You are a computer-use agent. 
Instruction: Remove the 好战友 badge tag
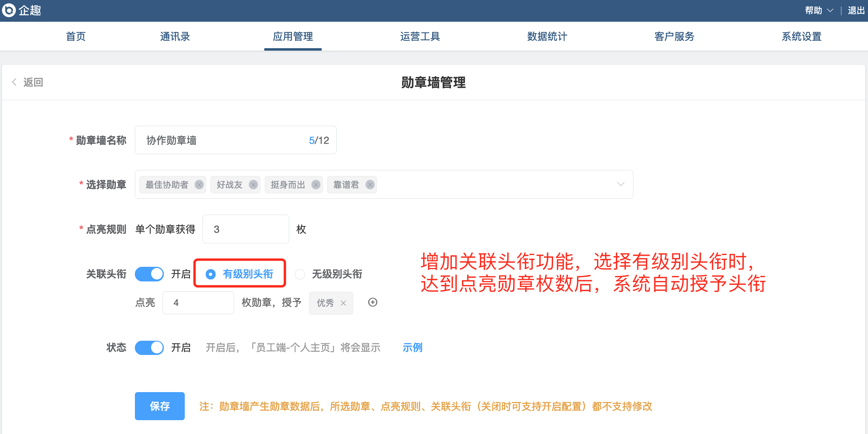253,185
